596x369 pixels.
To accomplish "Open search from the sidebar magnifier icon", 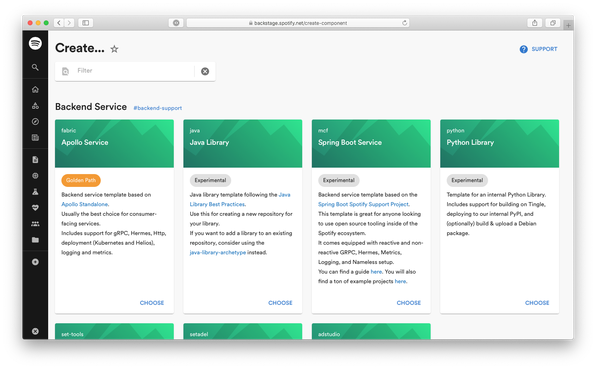I will click(35, 67).
